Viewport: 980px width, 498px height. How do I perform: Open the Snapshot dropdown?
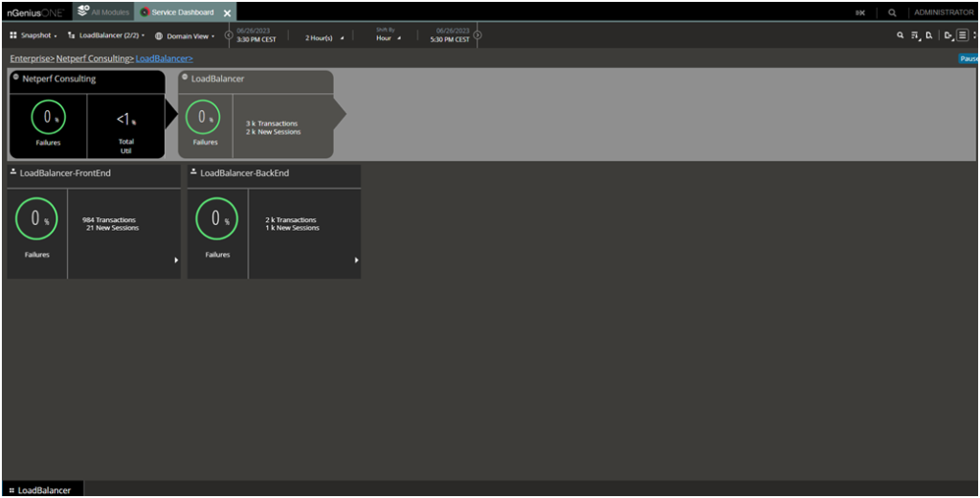click(33, 35)
